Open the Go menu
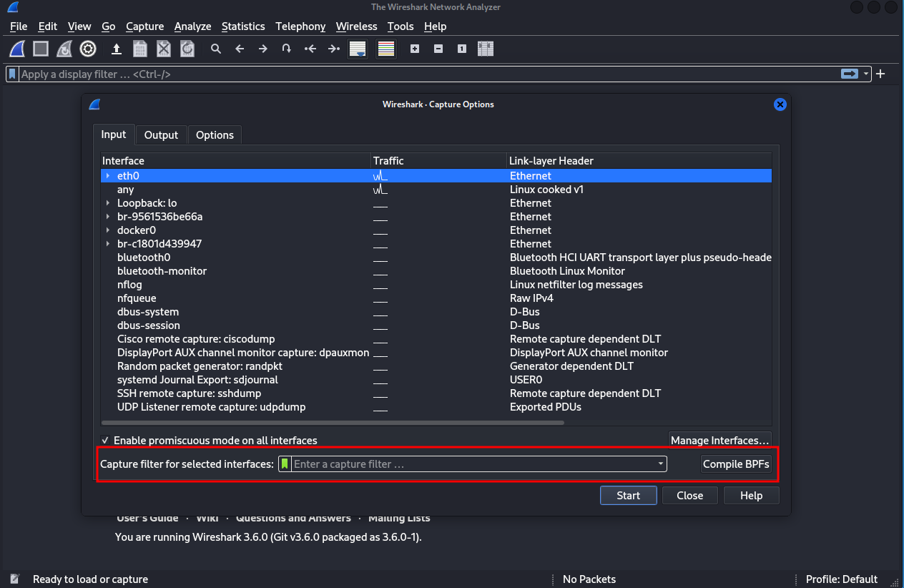Screen dimensions: 904x588 tap(109, 26)
